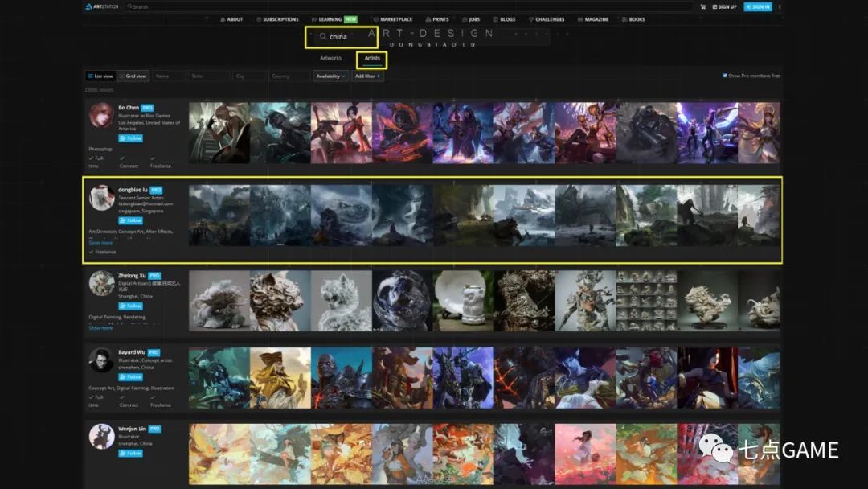The image size is (868, 489).
Task: Open Bayard Wu's profile name link
Action: pyautogui.click(x=132, y=352)
